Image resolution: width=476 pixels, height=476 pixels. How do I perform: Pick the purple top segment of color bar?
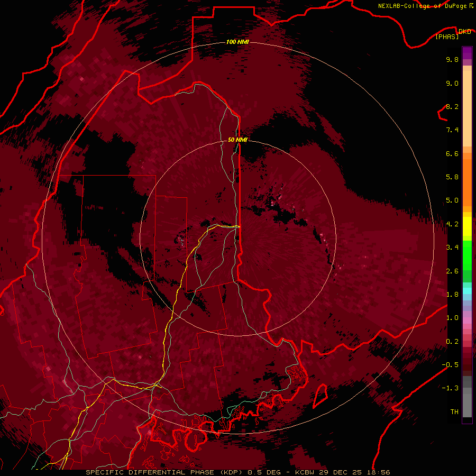pyautogui.click(x=467, y=53)
